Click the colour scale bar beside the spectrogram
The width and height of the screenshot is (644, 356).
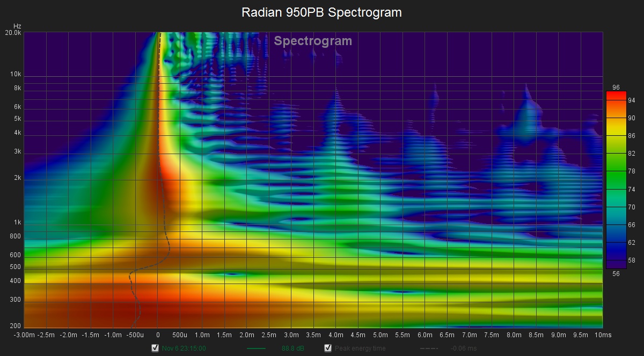[x=616, y=180]
